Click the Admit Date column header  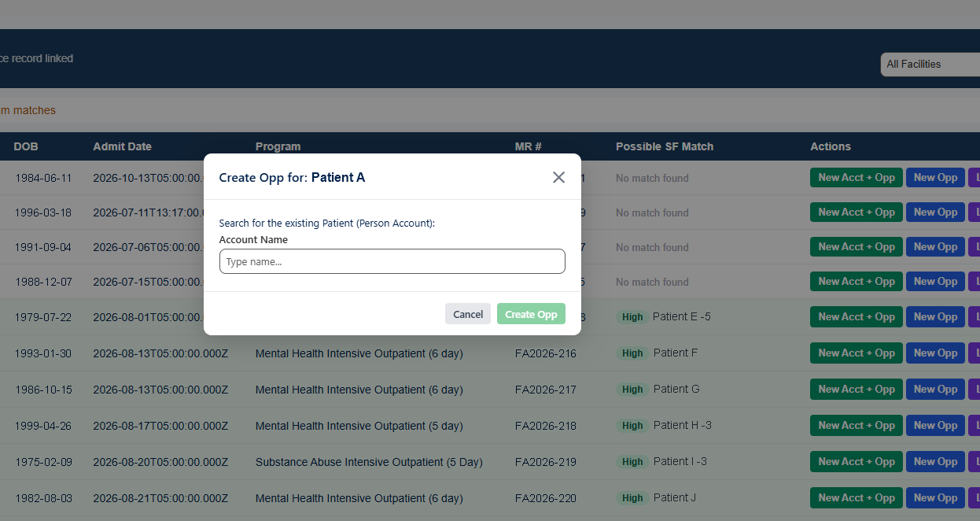click(x=122, y=146)
